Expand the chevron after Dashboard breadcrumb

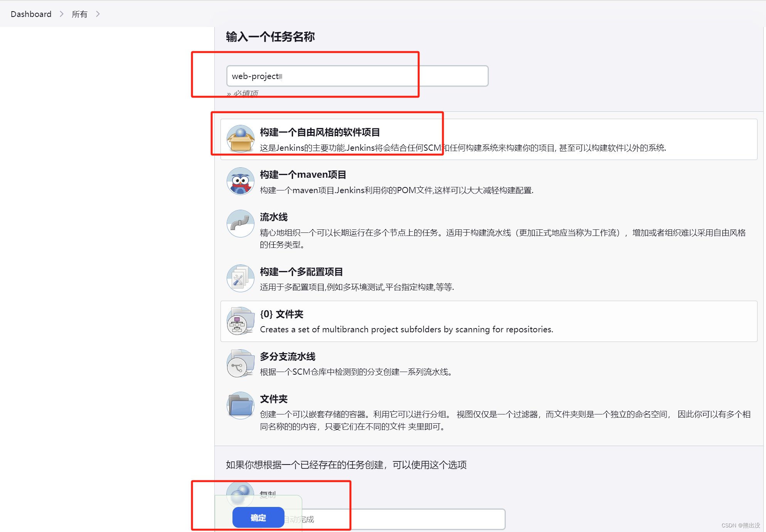(62, 14)
